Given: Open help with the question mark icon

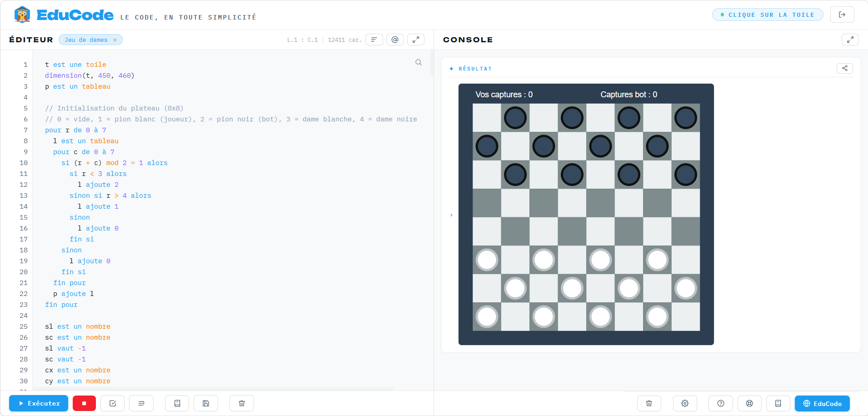Looking at the screenshot, I should click(x=721, y=403).
